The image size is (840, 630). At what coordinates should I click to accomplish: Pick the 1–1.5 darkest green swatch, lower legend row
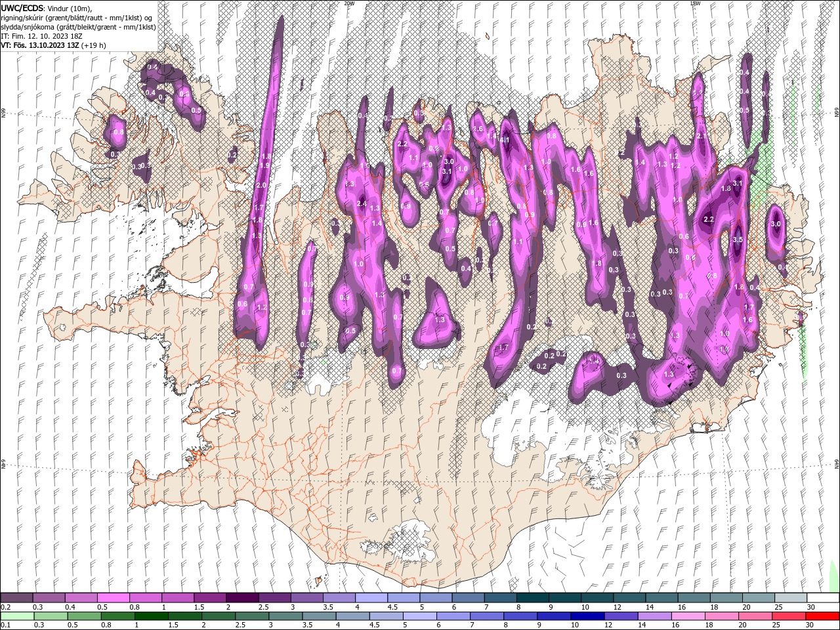pos(151,616)
